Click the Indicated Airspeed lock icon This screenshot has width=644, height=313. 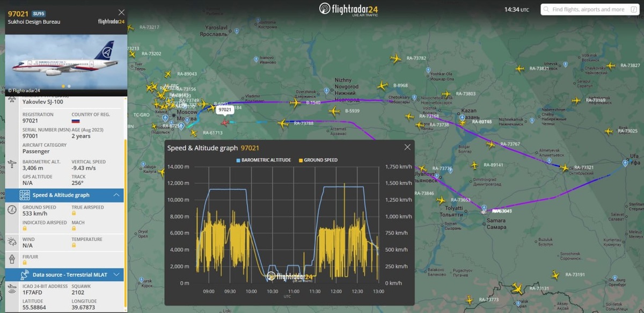click(25, 228)
